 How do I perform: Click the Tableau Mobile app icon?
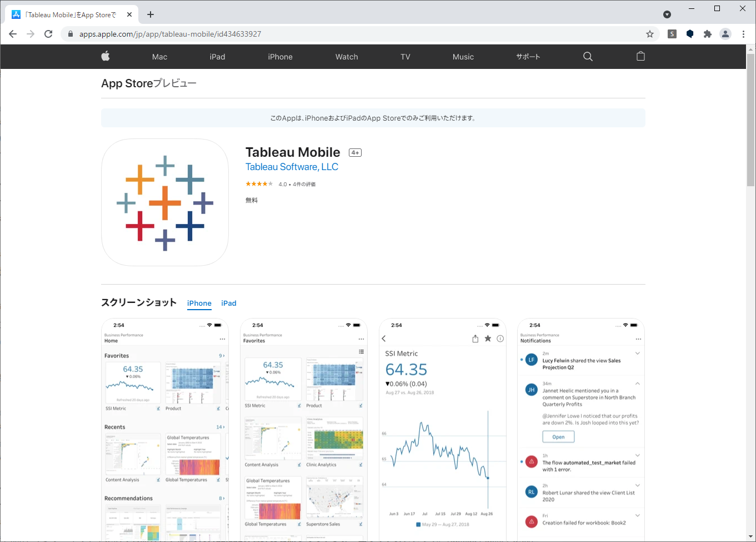click(x=165, y=202)
